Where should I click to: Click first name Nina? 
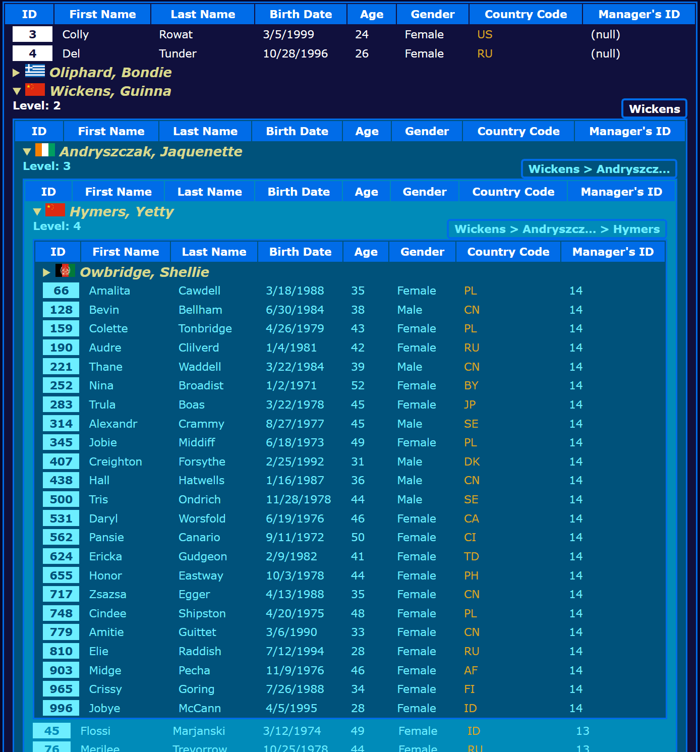101,385
